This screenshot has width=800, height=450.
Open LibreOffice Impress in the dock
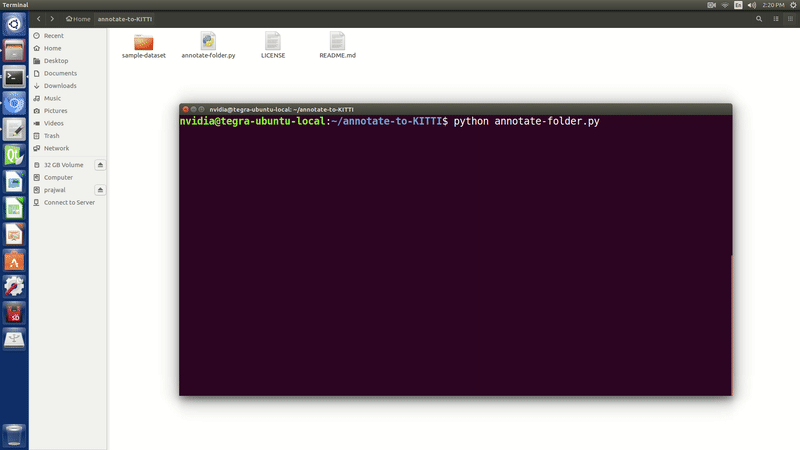pos(14,235)
